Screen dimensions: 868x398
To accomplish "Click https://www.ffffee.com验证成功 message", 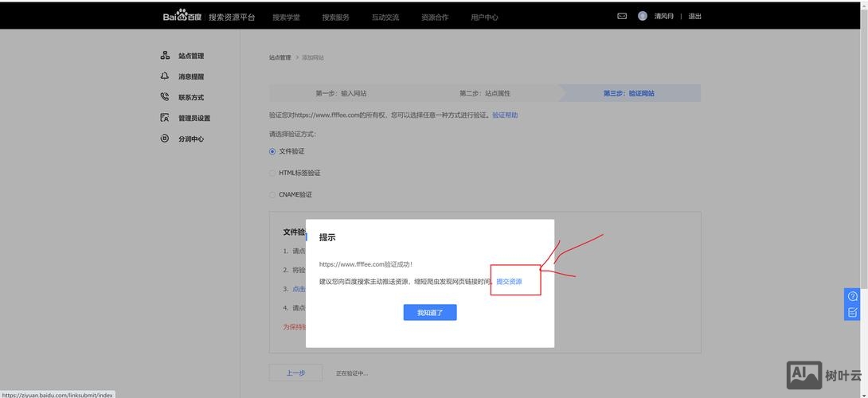I will (366, 264).
